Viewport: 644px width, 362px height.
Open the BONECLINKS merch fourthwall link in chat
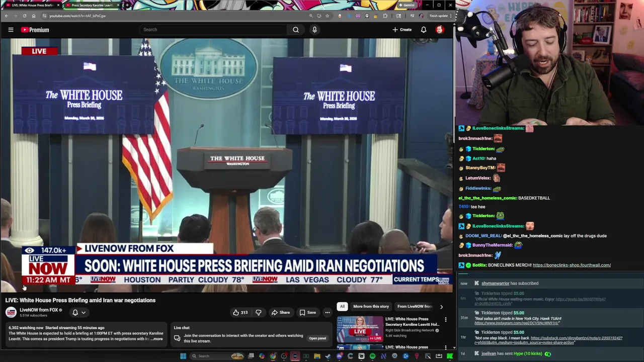point(572,265)
